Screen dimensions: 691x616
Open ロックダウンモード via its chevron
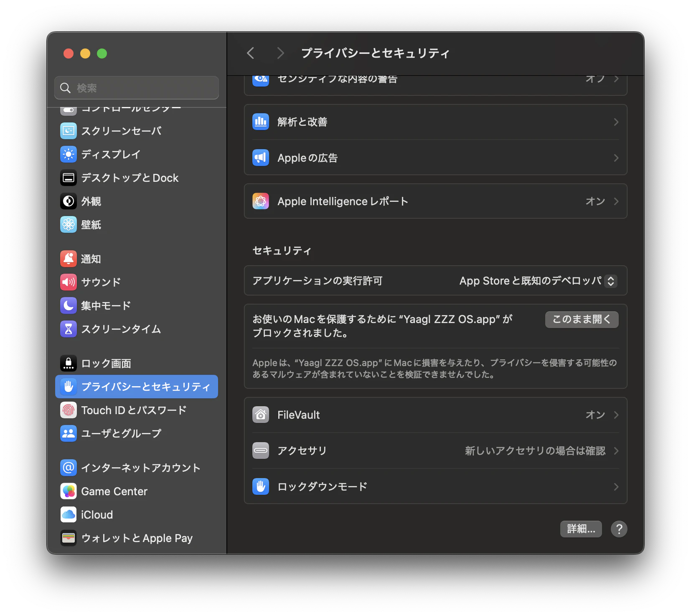coord(616,487)
